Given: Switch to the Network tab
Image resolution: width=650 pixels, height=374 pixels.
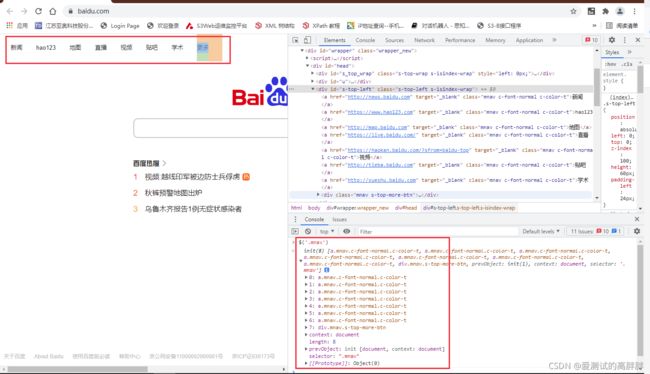Looking at the screenshot, I should 424,40.
